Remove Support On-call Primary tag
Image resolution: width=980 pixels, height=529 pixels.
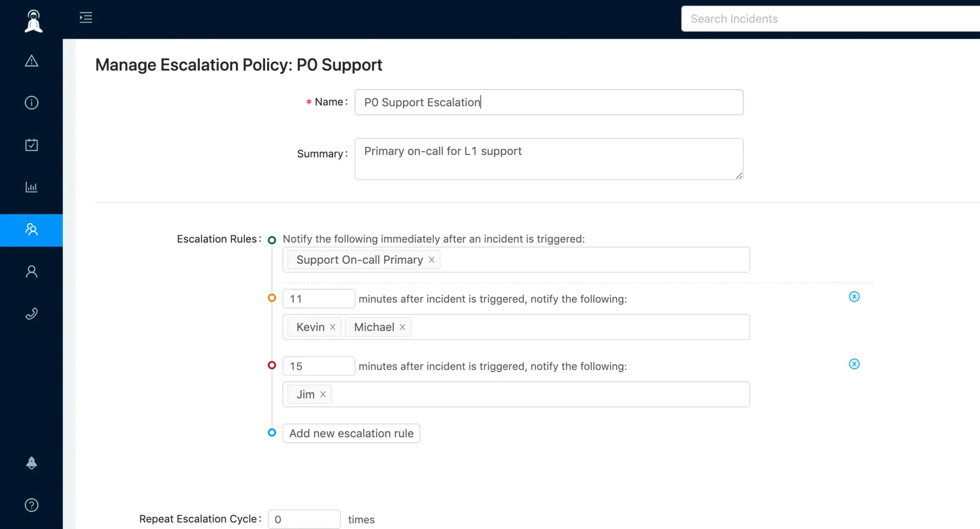click(432, 260)
